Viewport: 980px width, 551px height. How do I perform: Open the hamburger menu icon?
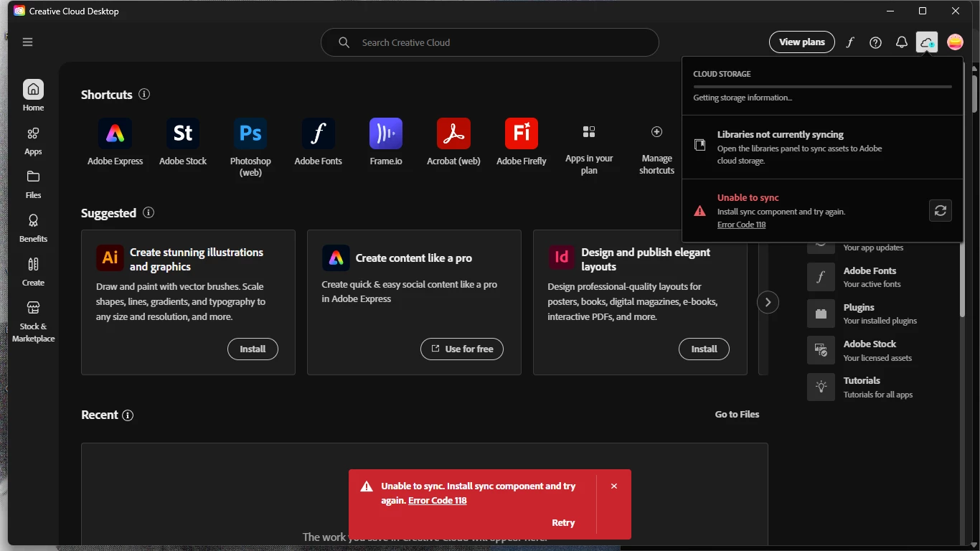click(28, 42)
